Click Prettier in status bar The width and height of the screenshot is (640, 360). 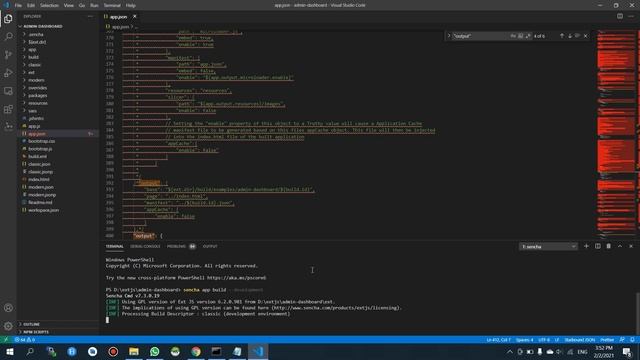tap(607, 340)
